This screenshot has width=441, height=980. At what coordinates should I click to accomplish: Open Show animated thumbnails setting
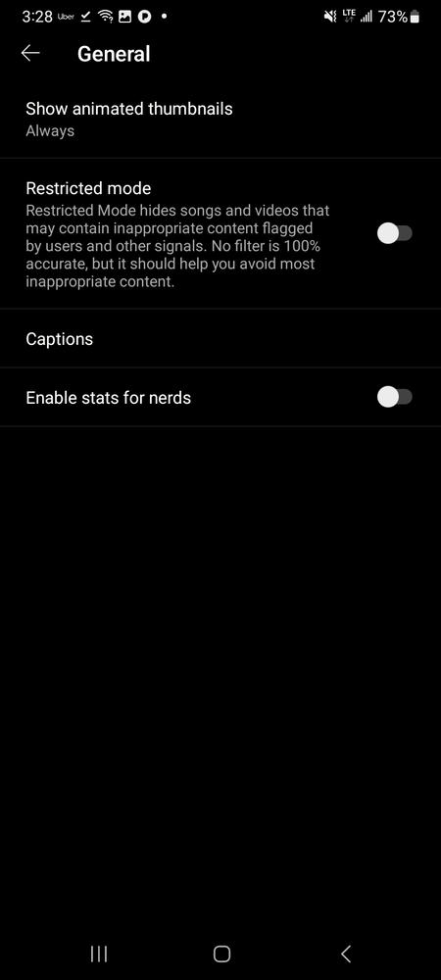click(220, 120)
